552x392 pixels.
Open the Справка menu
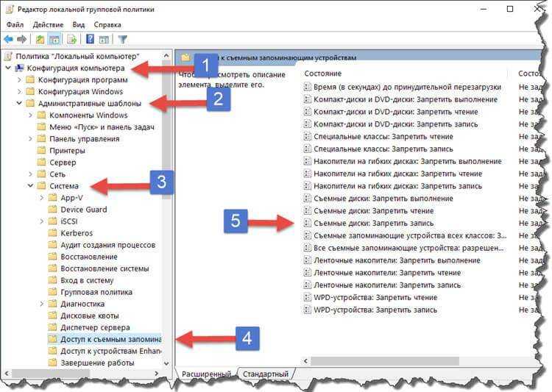pyautogui.click(x=107, y=24)
